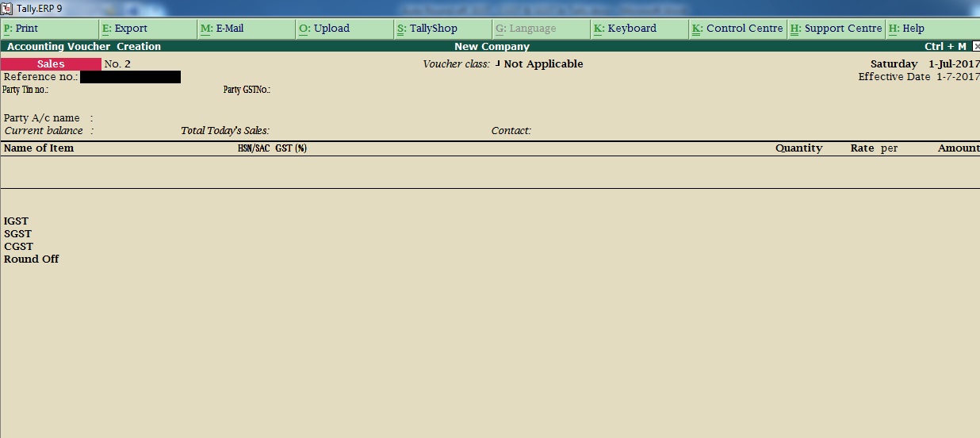Click the voucher number No. 2
The height and width of the screenshot is (438, 980).
[117, 64]
